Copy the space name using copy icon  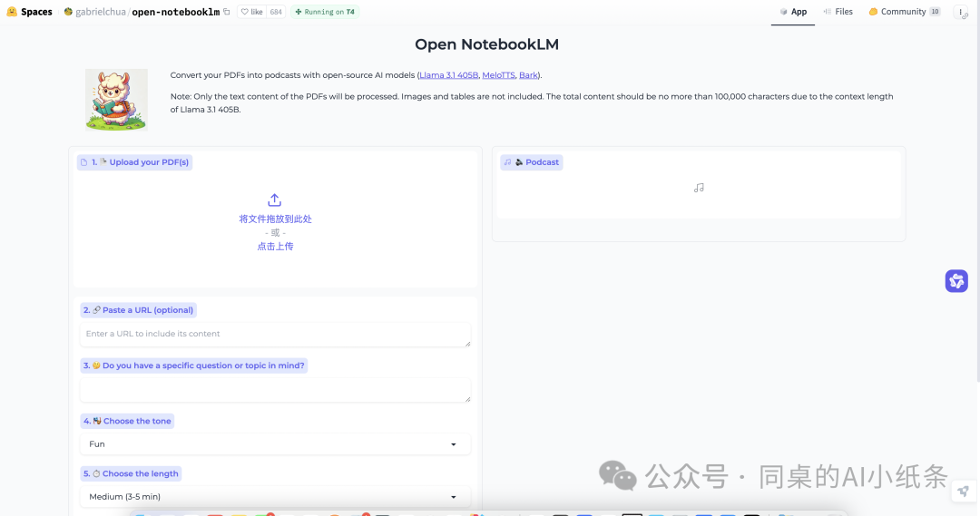(227, 12)
